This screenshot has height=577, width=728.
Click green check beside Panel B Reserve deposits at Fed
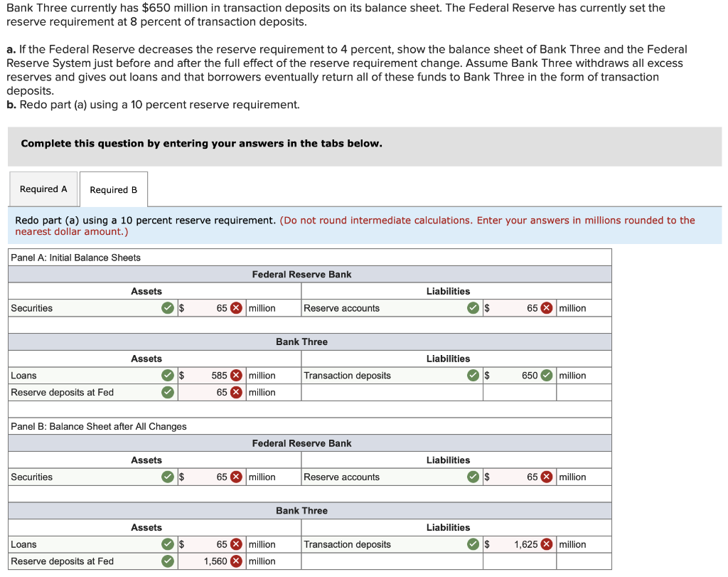(168, 561)
